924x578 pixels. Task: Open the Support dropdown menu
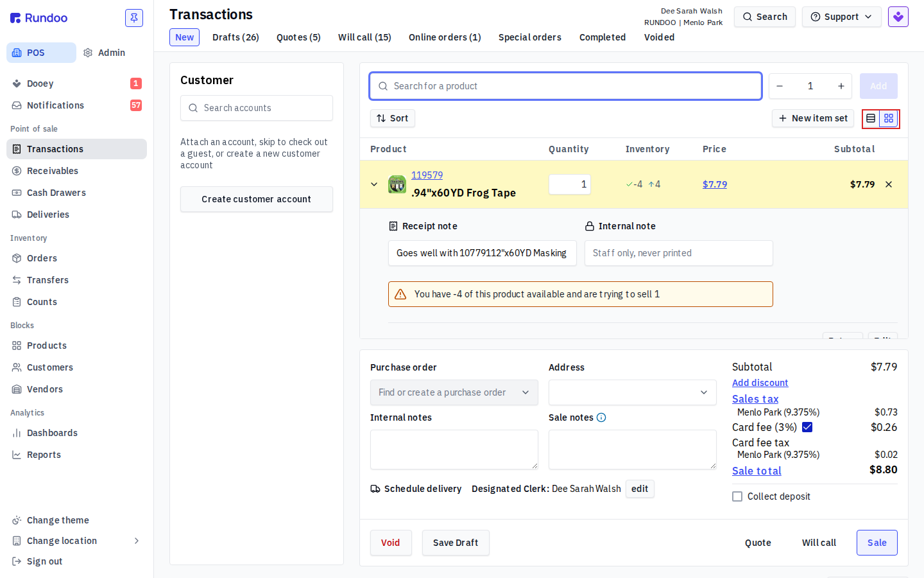click(841, 17)
